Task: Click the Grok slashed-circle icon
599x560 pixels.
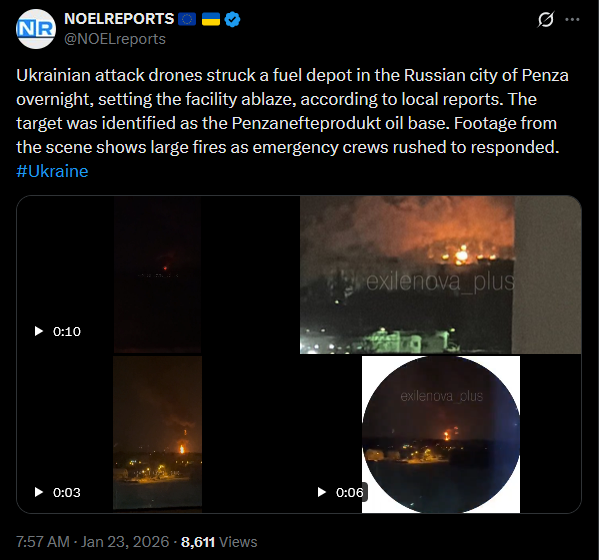Action: click(546, 19)
